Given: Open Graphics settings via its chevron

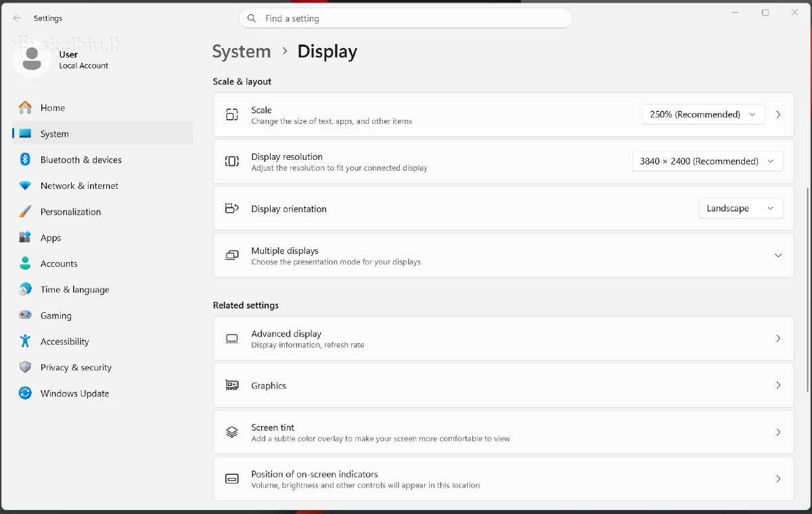Looking at the screenshot, I should point(778,385).
